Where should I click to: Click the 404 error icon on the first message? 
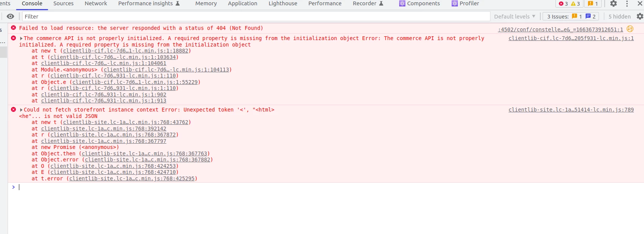point(14,28)
